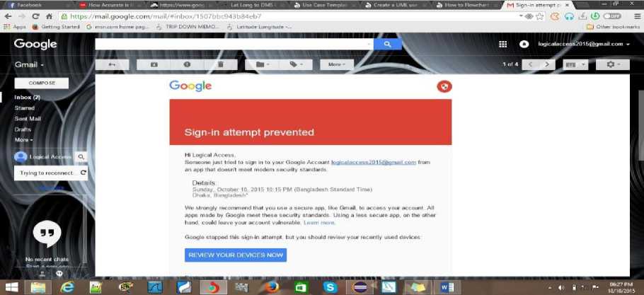The image size is (644, 295).
Task: Report spam using the exclamation icon
Action: click(188, 64)
